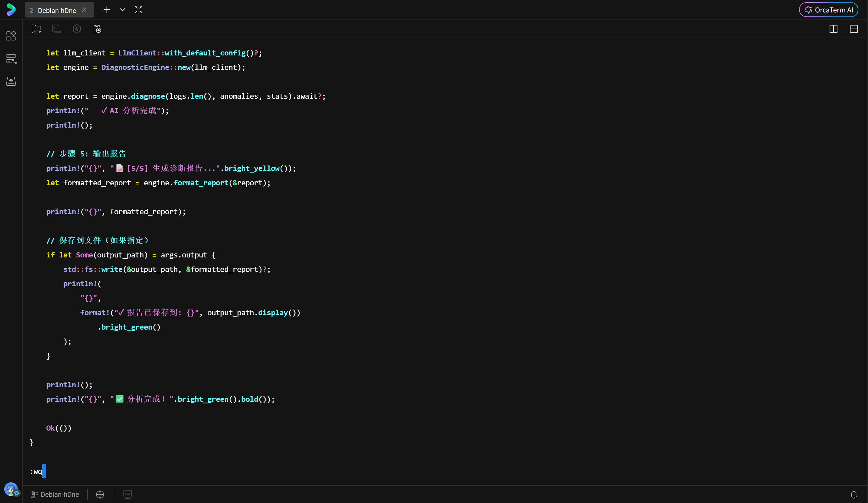Click the Tmux session icon
The width and height of the screenshot is (868, 503).
point(57,29)
